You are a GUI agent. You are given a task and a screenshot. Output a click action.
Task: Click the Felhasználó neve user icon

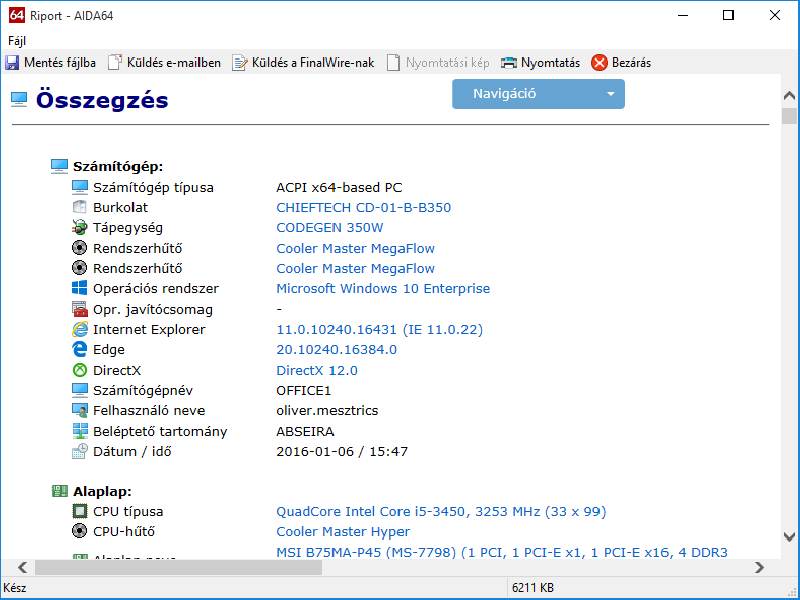[80, 410]
